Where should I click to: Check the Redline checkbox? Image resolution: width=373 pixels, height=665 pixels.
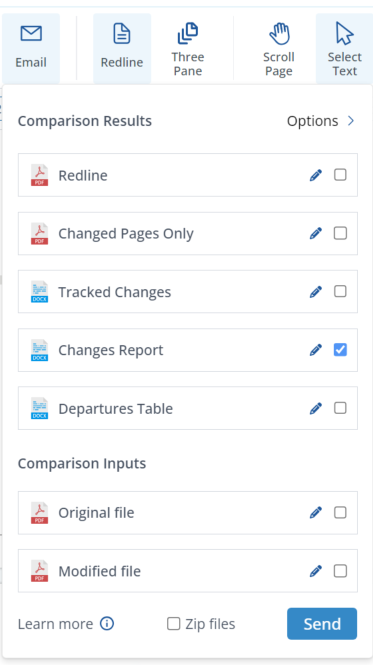pos(340,175)
